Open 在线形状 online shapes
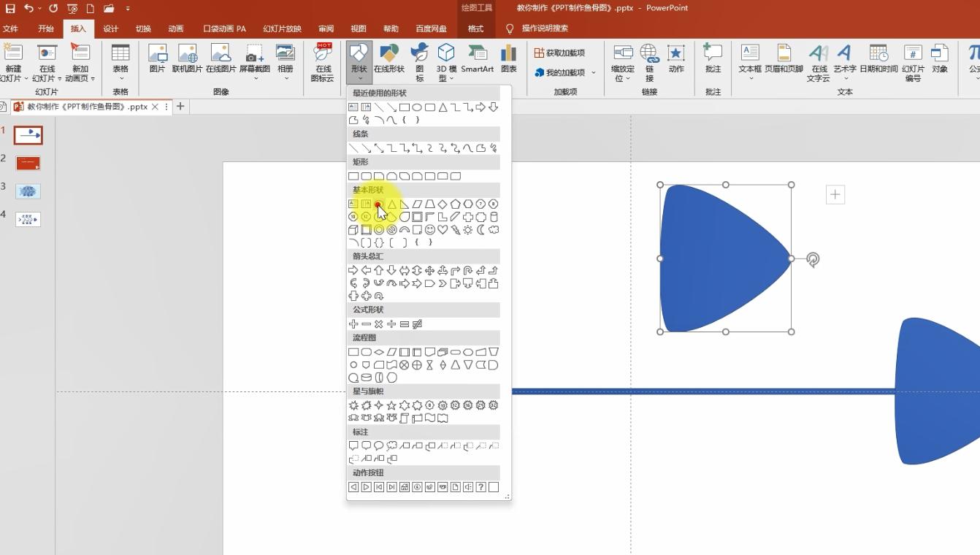The height and width of the screenshot is (555, 980). [x=388, y=59]
